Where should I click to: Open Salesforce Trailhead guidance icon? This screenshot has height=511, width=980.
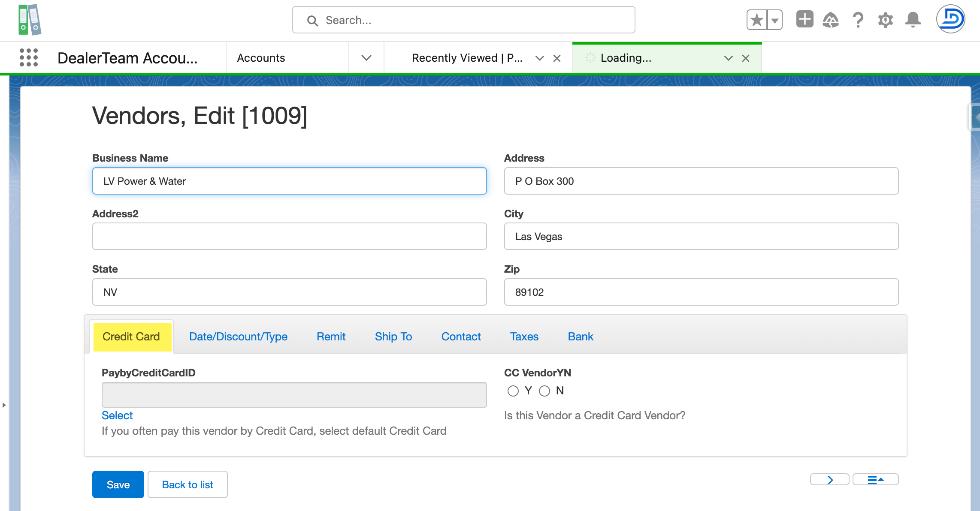point(832,19)
